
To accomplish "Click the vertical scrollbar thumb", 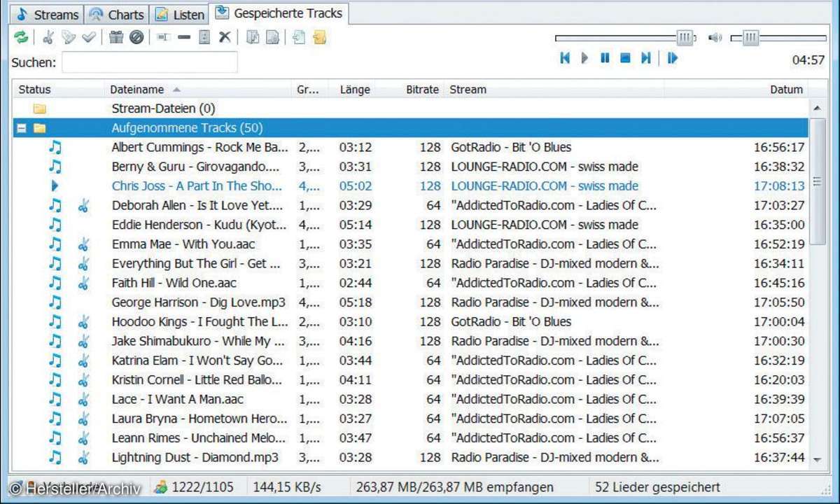I will pyautogui.click(x=817, y=183).
